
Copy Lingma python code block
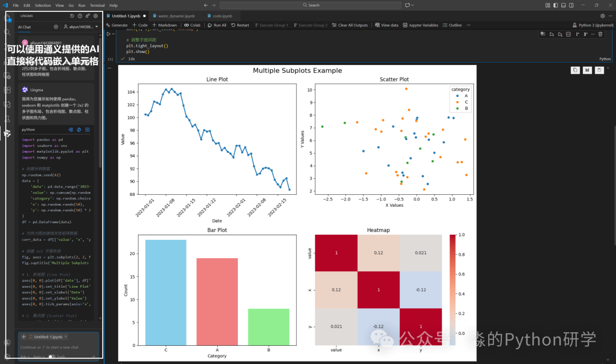coord(79,129)
